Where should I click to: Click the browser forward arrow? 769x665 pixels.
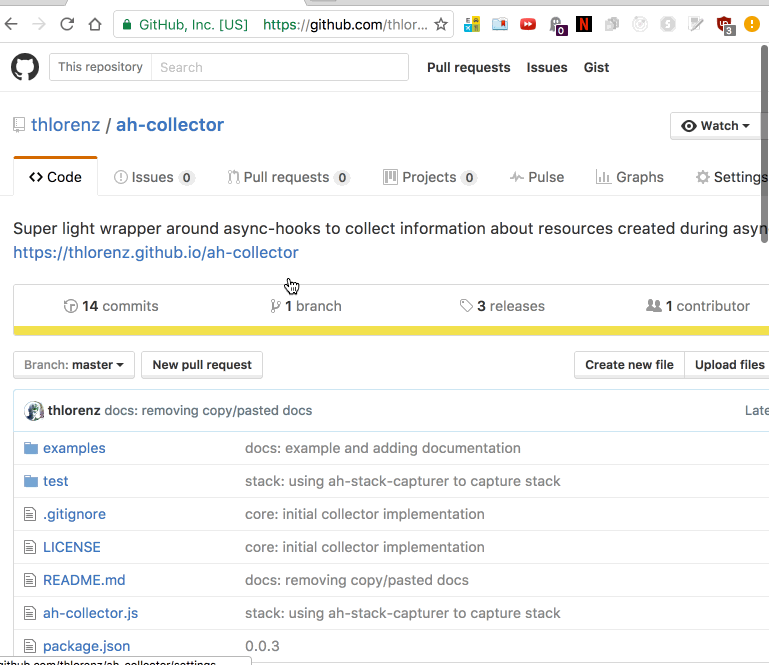(39, 24)
